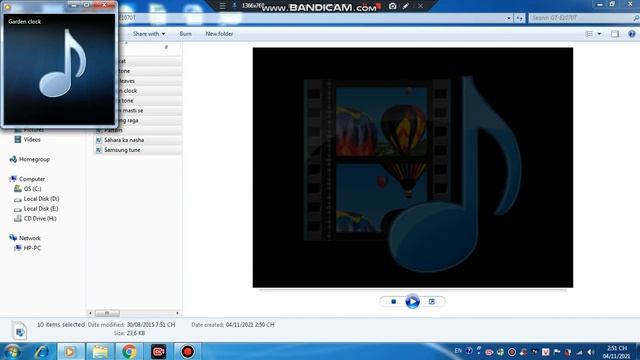Select the Samsung tune file
Image resolution: width=640 pixels, height=360 pixels.
122,150
